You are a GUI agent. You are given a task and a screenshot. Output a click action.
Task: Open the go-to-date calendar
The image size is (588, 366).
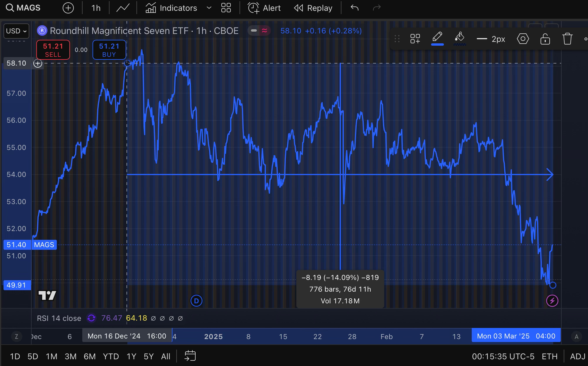coord(190,356)
